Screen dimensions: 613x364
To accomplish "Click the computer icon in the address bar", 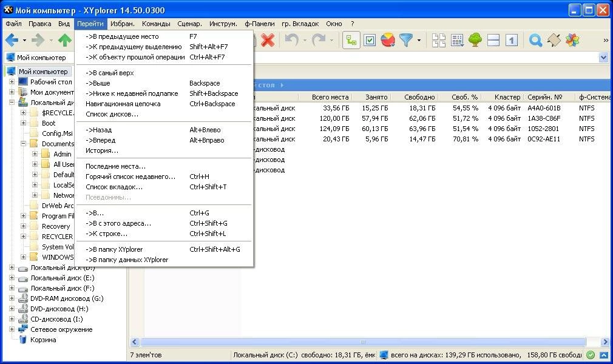I will [10, 58].
